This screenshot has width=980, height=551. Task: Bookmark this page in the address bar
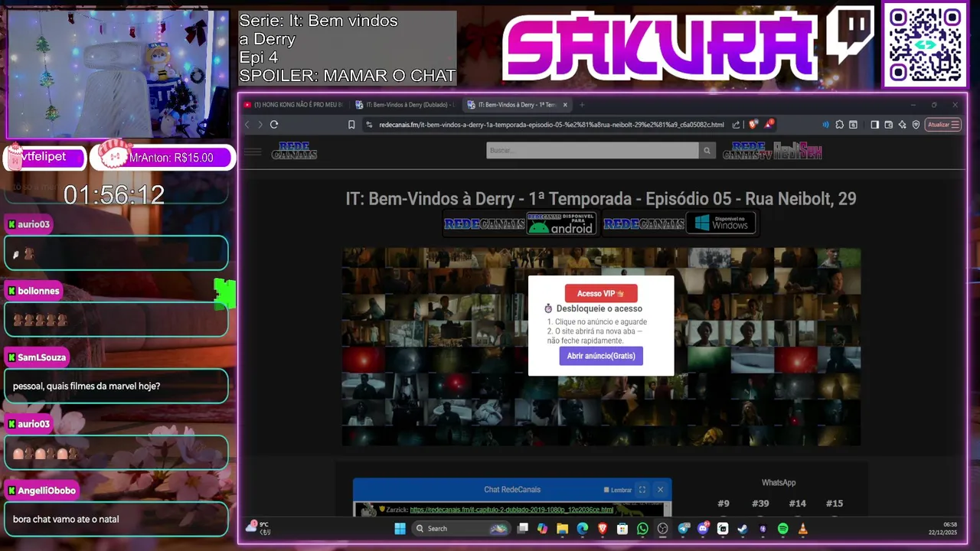click(x=351, y=125)
